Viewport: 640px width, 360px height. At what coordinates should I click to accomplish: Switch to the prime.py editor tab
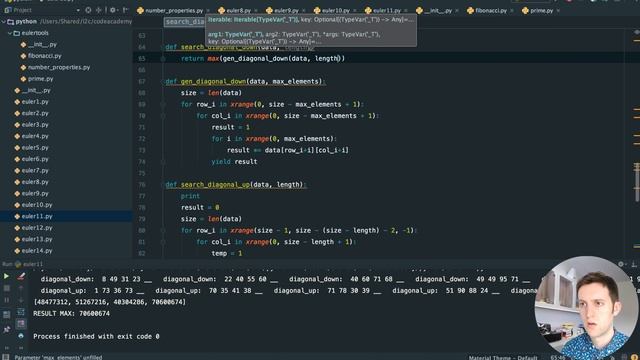[541, 11]
